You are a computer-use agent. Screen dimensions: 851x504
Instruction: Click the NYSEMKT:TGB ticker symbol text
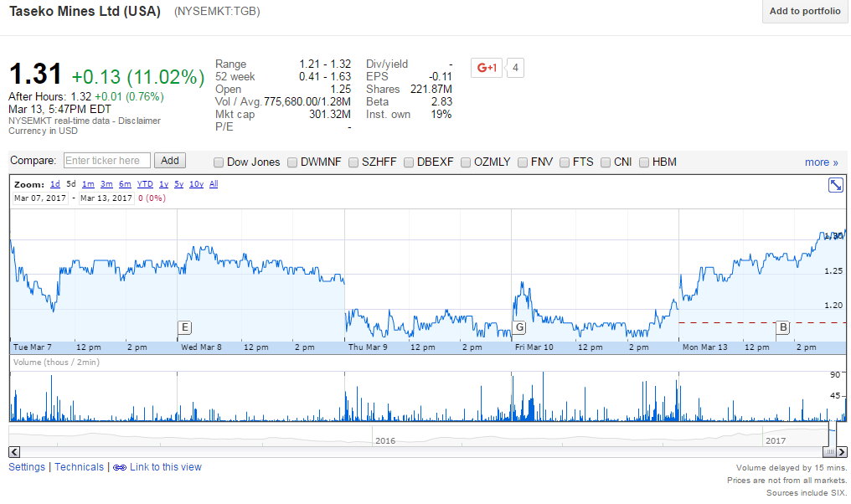[217, 12]
